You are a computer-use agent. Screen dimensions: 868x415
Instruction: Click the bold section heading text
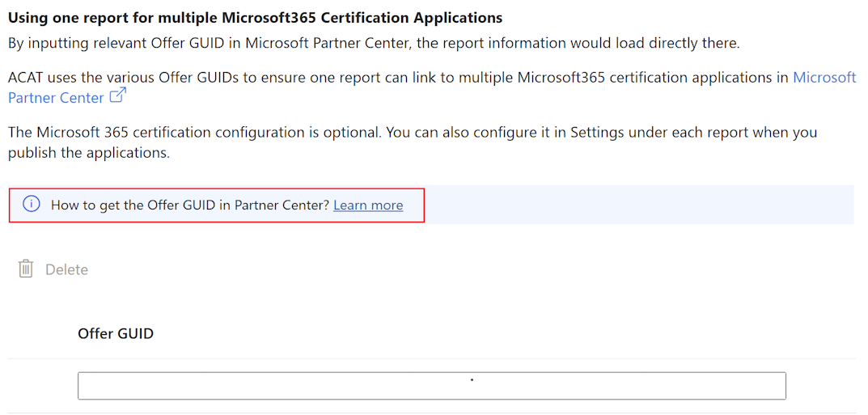pos(255,18)
